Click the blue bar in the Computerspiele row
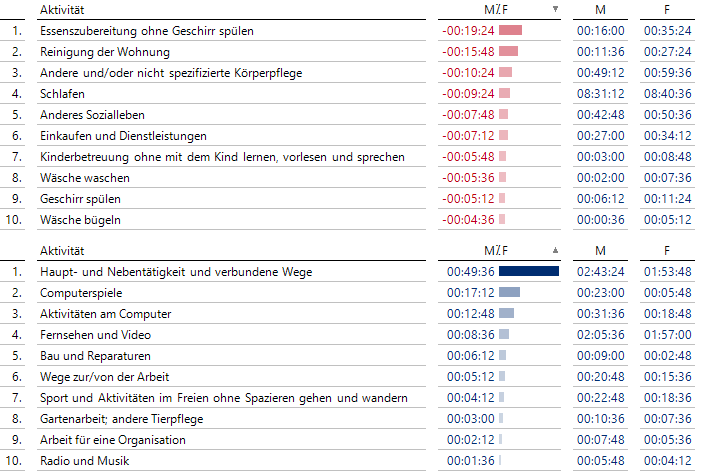Screen dimensions: 707x472 (509, 293)
